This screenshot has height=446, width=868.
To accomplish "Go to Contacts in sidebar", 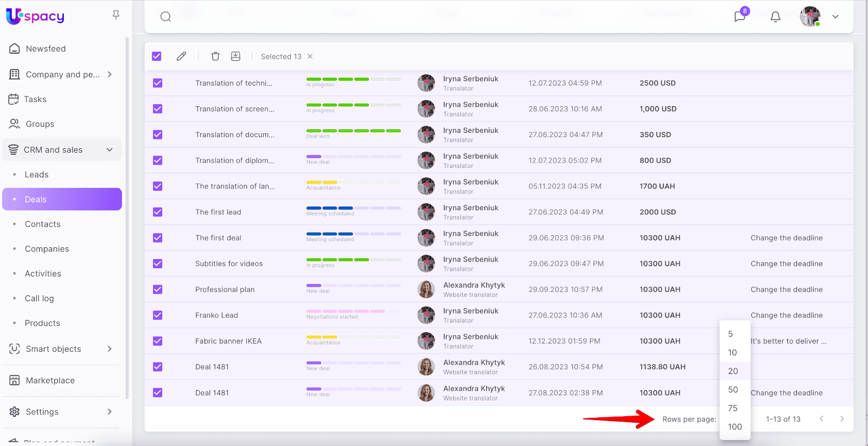I will point(43,224).
